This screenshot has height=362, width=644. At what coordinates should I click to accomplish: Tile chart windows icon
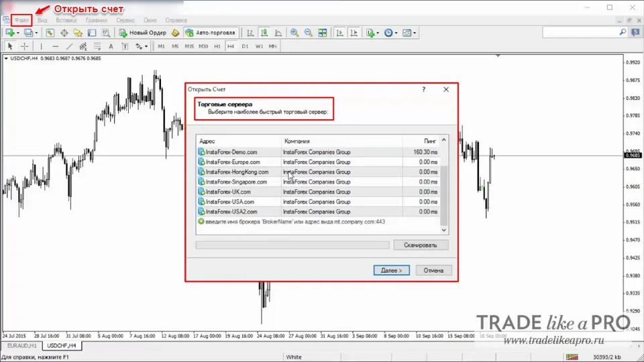323,33
